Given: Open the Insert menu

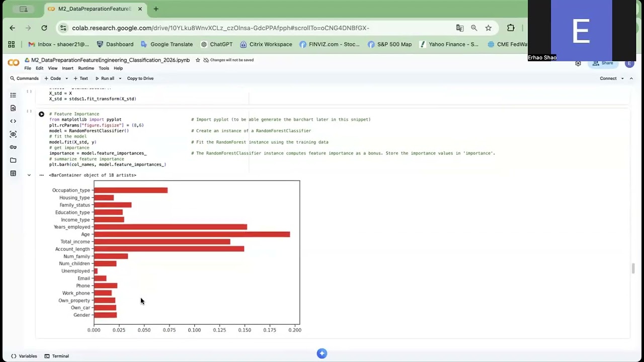Looking at the screenshot, I should click(x=67, y=68).
